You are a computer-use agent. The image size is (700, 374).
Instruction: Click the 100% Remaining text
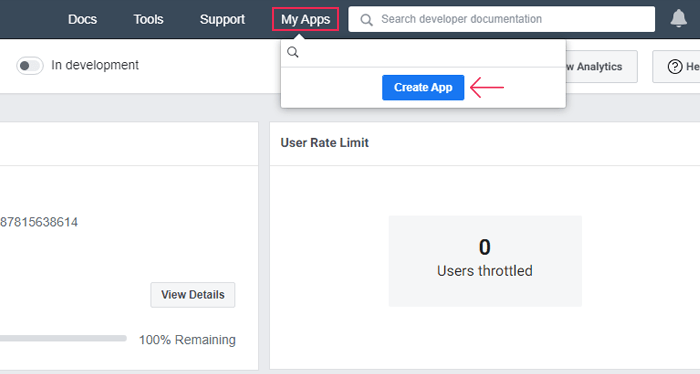click(x=188, y=340)
